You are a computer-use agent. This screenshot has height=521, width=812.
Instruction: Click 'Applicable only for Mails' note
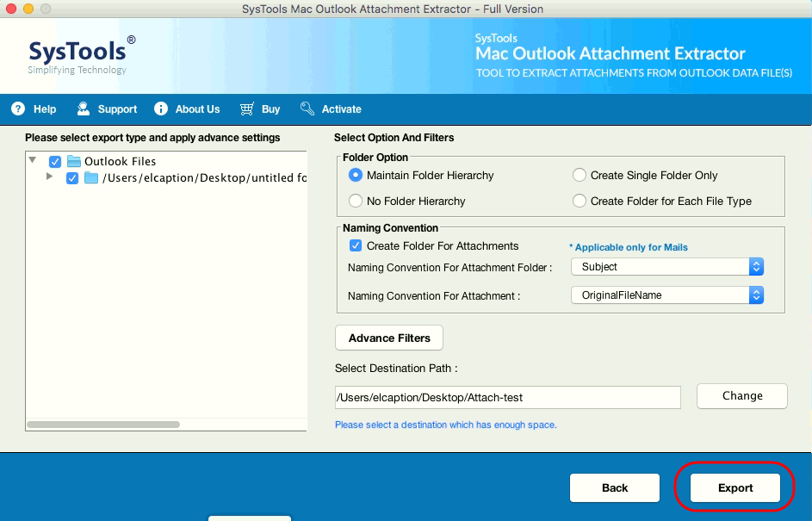(629, 247)
